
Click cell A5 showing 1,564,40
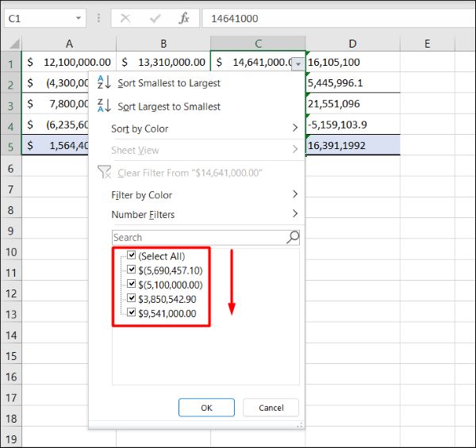[55, 145]
